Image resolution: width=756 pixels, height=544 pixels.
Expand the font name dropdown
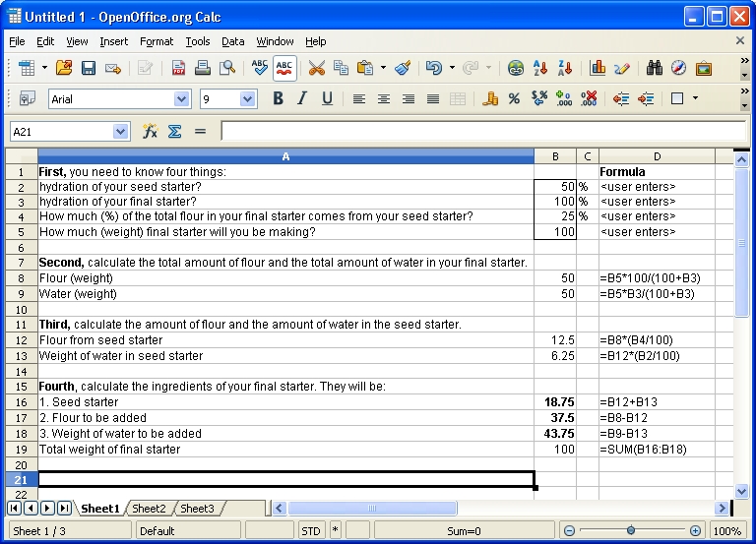click(x=181, y=98)
